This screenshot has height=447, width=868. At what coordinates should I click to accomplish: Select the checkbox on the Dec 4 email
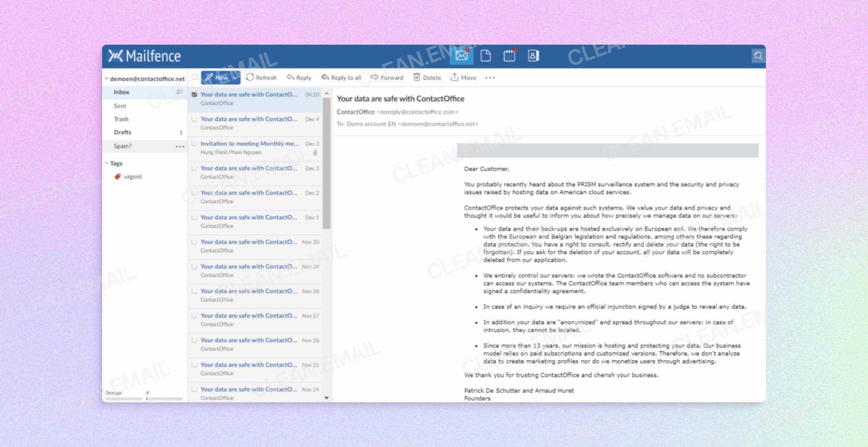(x=194, y=119)
